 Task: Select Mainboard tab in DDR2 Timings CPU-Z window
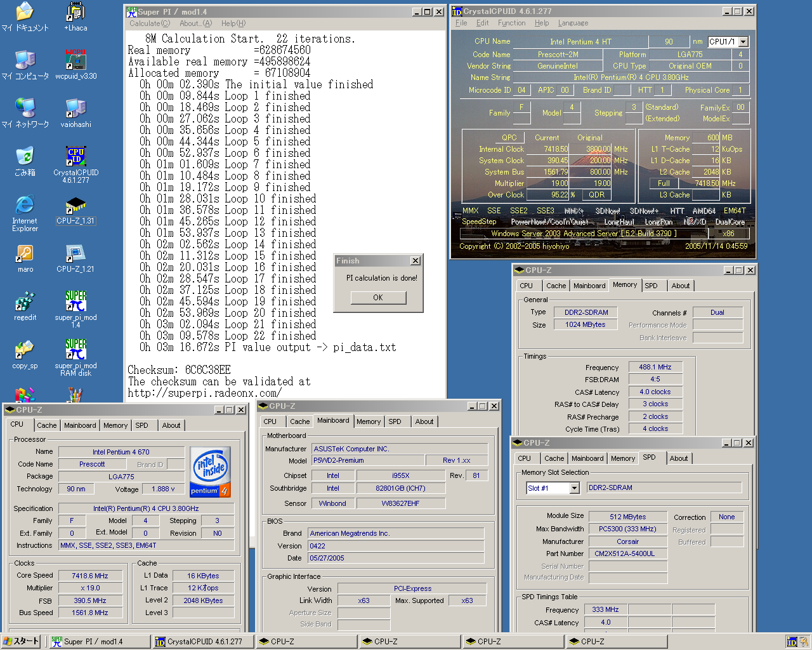[589, 286]
